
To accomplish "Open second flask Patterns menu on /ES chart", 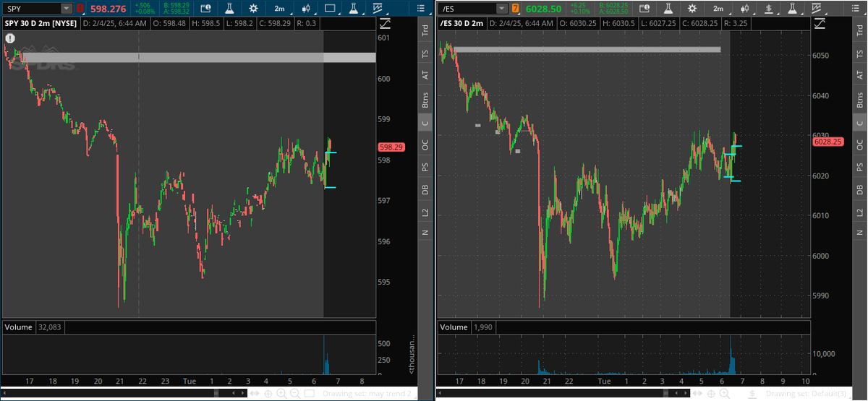I will pos(793,9).
